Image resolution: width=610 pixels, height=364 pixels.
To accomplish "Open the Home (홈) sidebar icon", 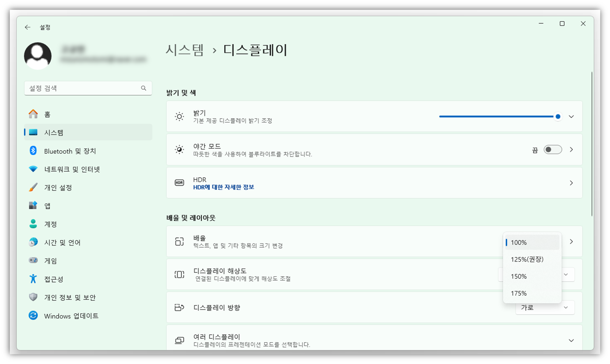I will tap(33, 114).
